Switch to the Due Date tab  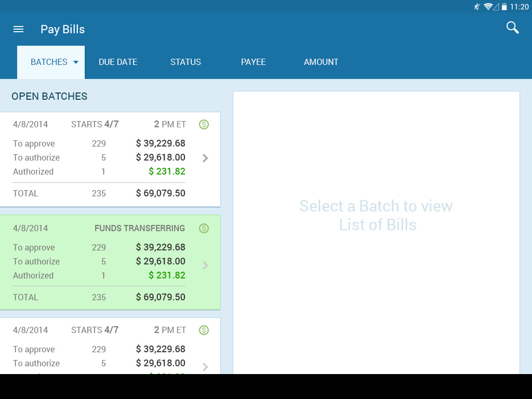click(x=118, y=62)
